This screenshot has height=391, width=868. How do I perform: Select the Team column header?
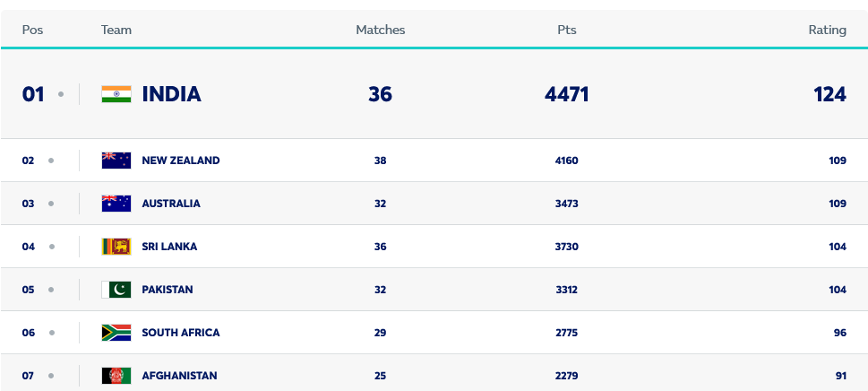[116, 30]
